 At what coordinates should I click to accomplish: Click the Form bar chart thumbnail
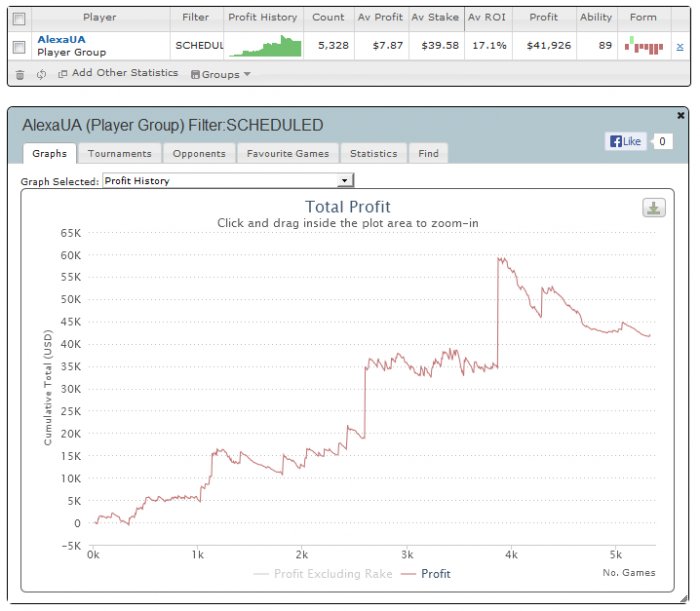[644, 46]
